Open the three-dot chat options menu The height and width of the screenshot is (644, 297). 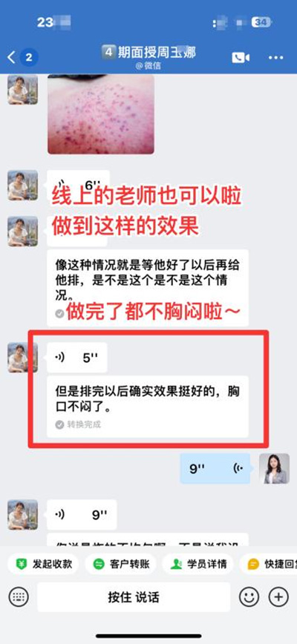click(x=275, y=58)
